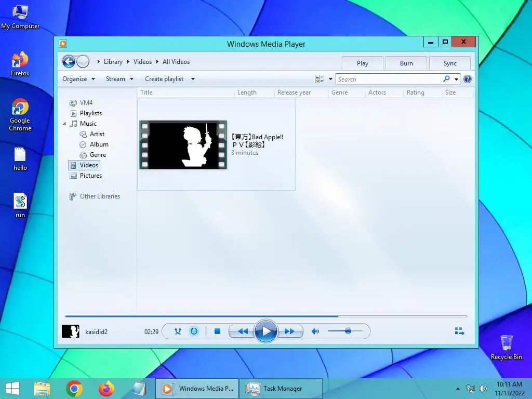The width and height of the screenshot is (532, 399).
Task: Click the volume slider
Action: point(345,331)
